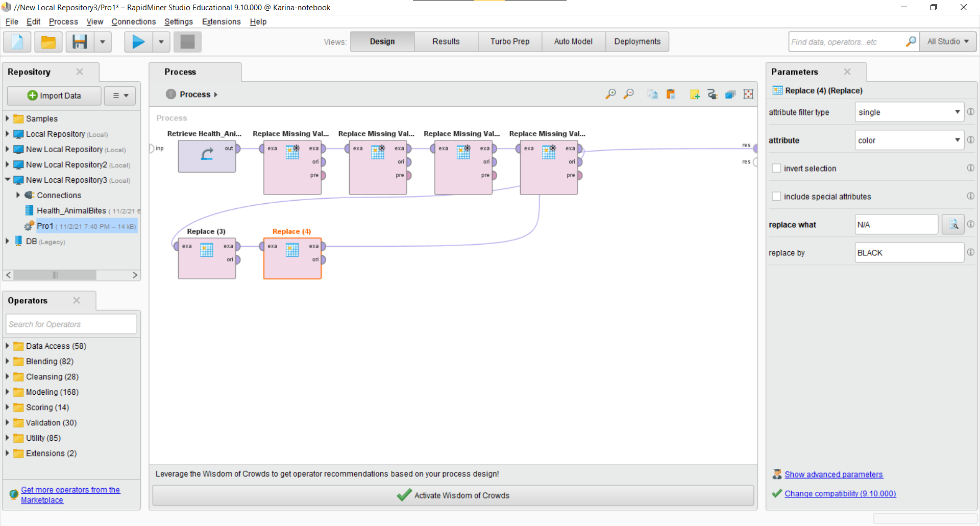Save the process with disk icon
The width and height of the screenshot is (980, 526).
click(80, 42)
